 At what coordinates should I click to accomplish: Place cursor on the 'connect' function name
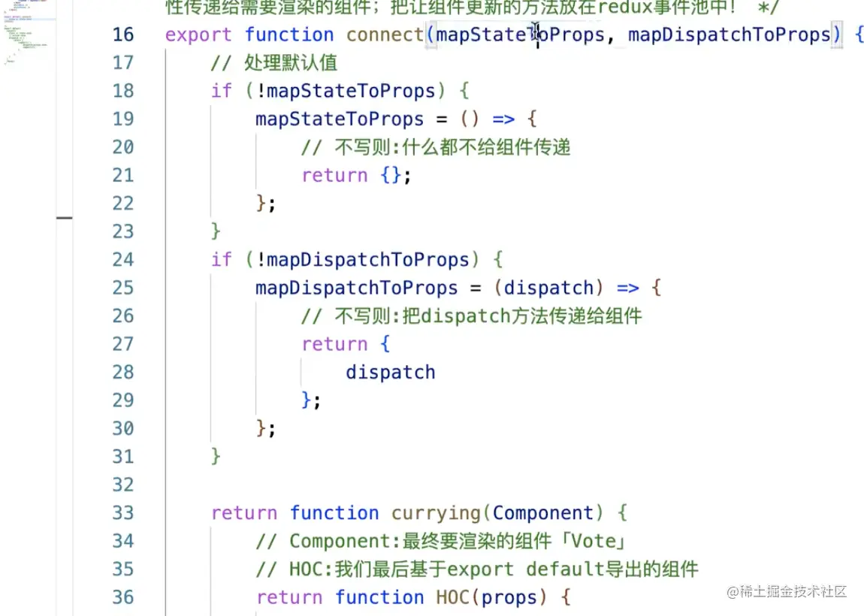[385, 35]
